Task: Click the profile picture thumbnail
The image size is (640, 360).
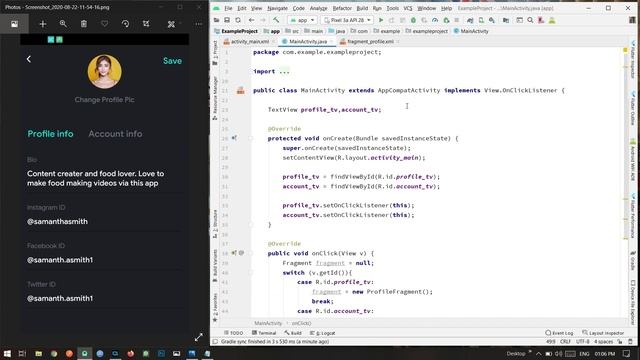Action: click(x=104, y=72)
